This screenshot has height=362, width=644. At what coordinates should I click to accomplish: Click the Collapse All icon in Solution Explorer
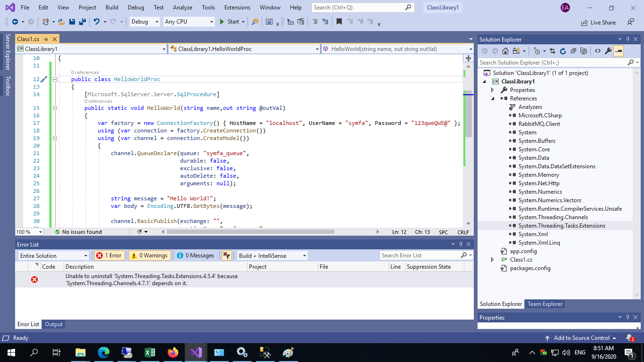573,51
